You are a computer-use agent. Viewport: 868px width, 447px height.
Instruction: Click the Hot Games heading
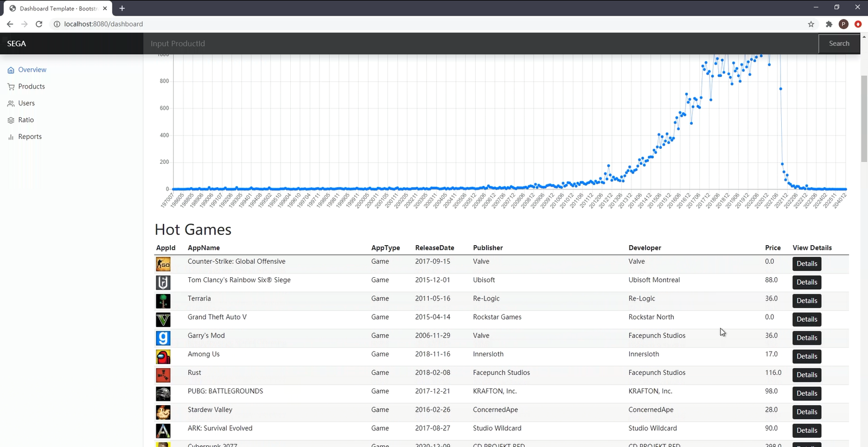193,229
